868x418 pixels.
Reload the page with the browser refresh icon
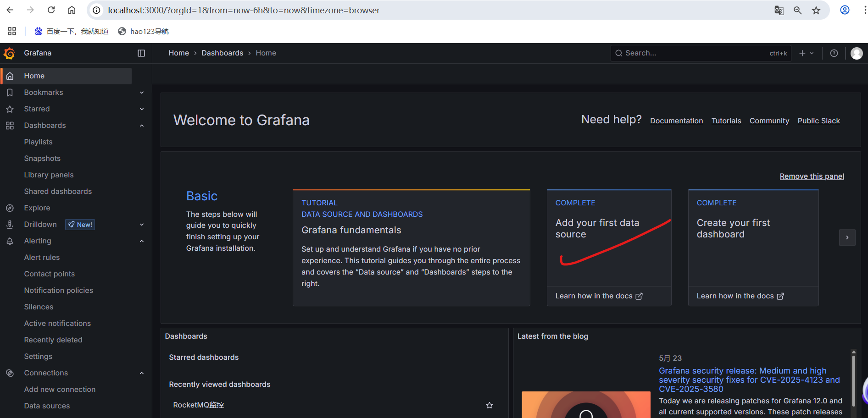50,10
